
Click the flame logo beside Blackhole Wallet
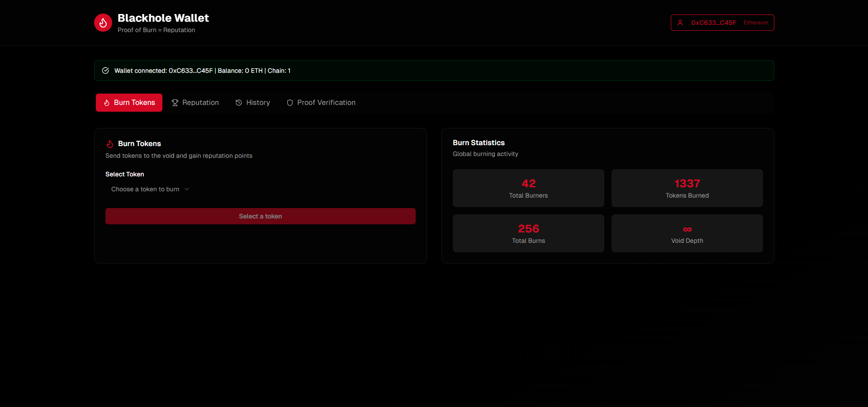pyautogui.click(x=103, y=22)
